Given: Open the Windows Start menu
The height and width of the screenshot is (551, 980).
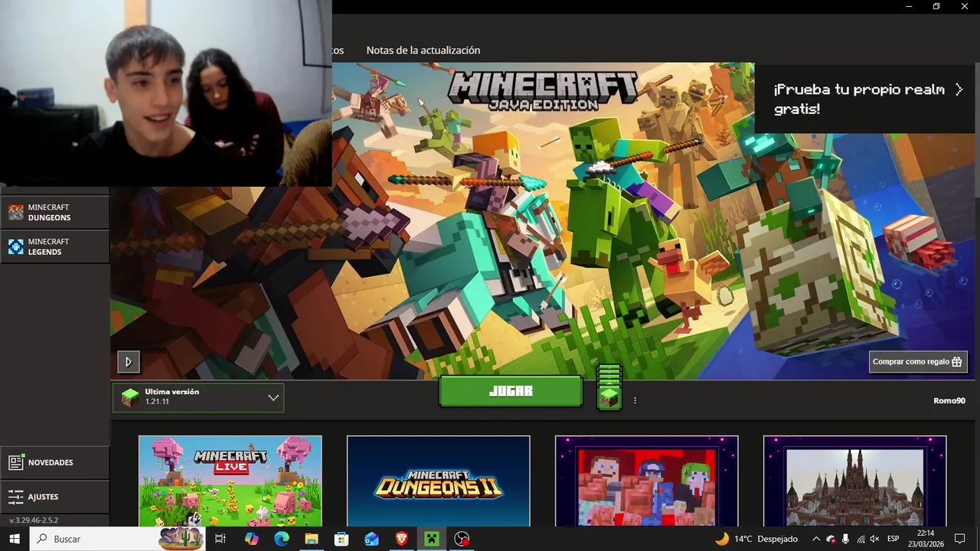Looking at the screenshot, I should pyautogui.click(x=15, y=539).
